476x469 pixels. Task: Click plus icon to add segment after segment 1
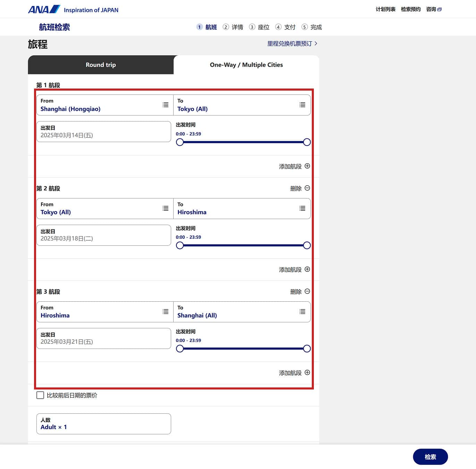tap(307, 166)
